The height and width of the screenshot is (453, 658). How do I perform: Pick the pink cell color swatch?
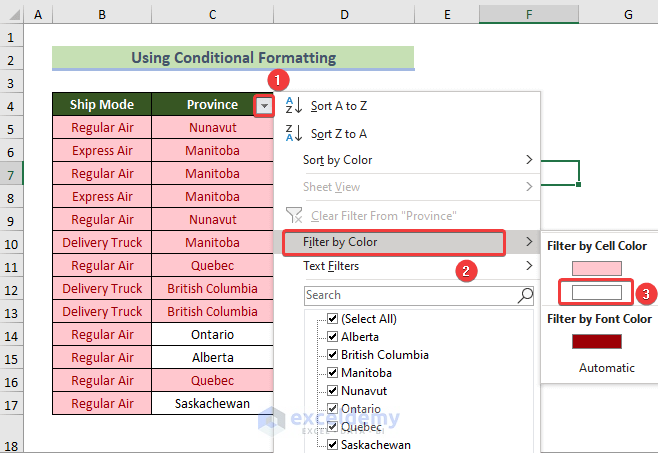click(x=597, y=268)
